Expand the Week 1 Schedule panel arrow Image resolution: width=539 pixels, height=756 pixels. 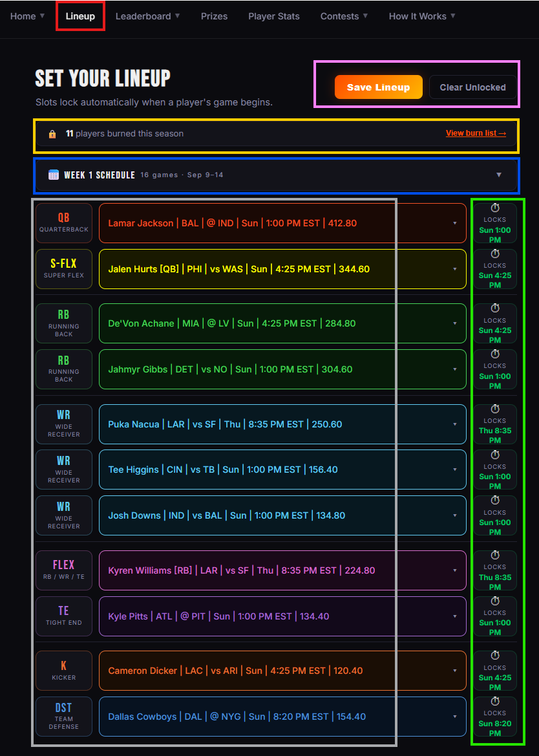tap(499, 175)
